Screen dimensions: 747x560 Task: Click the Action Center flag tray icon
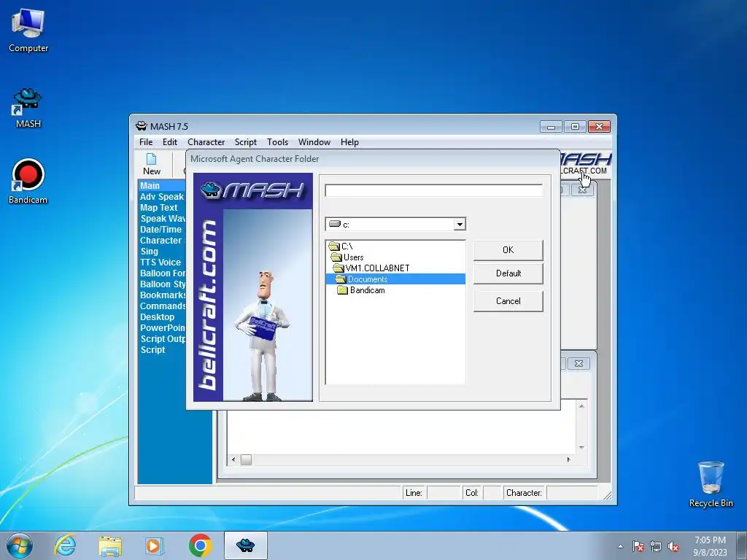pos(638,547)
